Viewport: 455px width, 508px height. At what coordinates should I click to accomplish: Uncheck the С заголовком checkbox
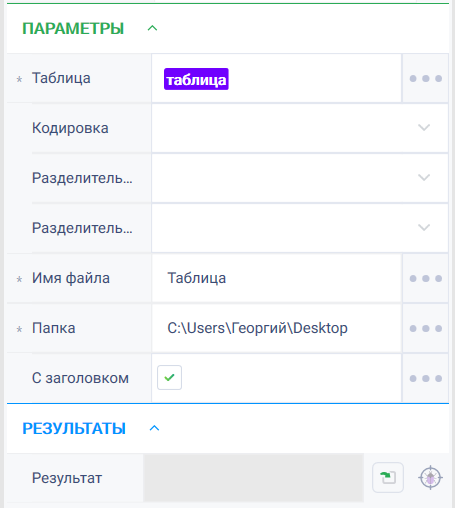[x=169, y=378]
